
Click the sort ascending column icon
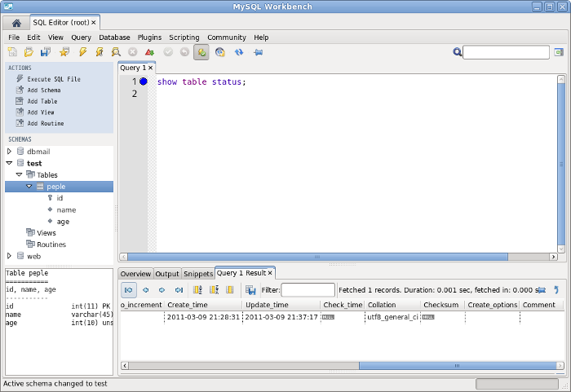coord(197,290)
